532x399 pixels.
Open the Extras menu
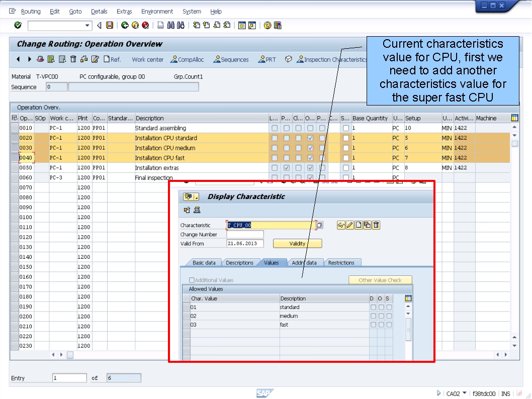click(124, 11)
